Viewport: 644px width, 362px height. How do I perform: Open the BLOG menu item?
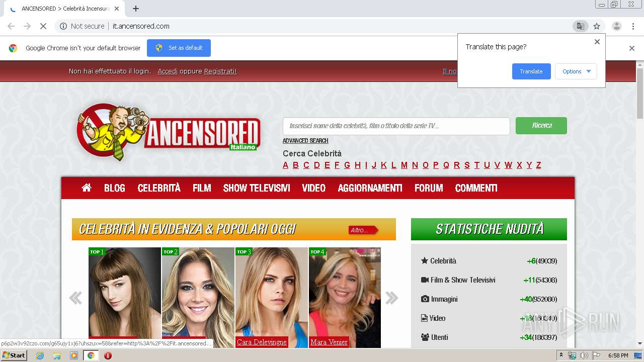pos(115,188)
